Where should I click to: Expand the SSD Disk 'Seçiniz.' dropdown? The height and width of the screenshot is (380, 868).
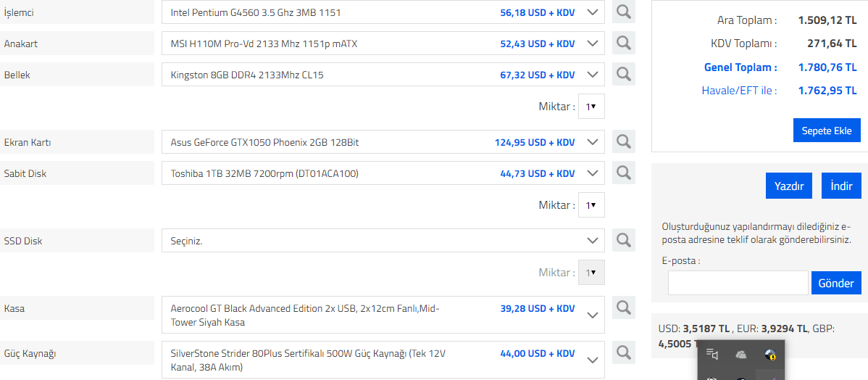(593, 241)
